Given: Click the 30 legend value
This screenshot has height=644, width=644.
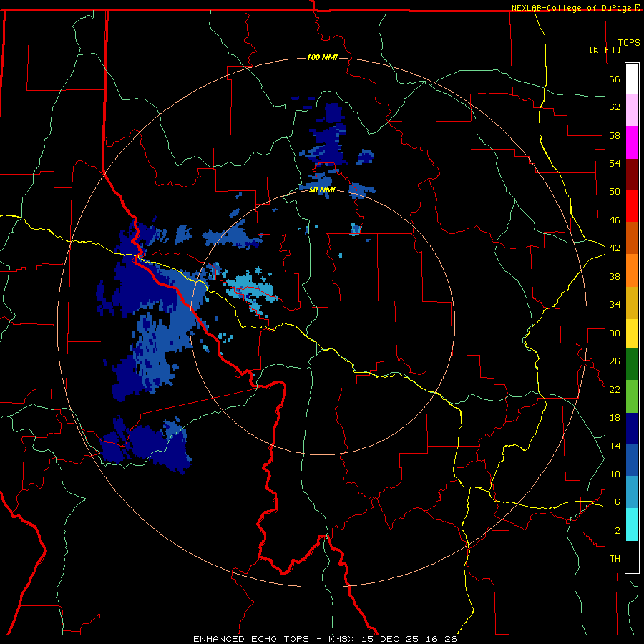Looking at the screenshot, I should [615, 333].
